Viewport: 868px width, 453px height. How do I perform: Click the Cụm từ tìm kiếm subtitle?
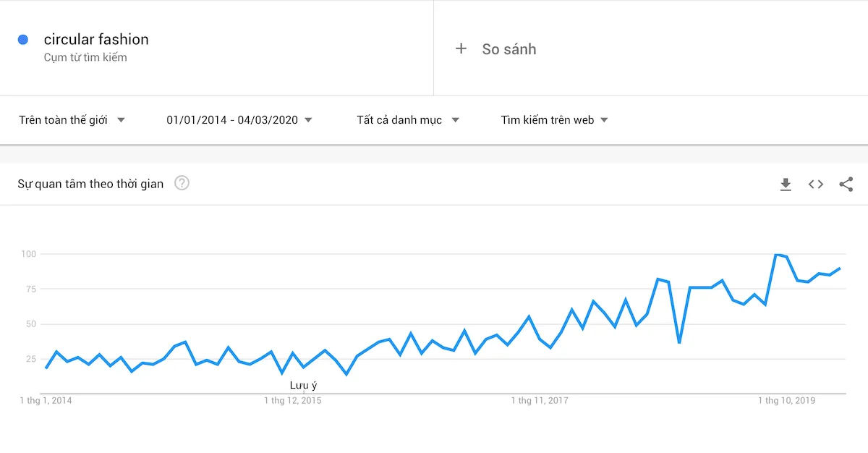pos(85,57)
